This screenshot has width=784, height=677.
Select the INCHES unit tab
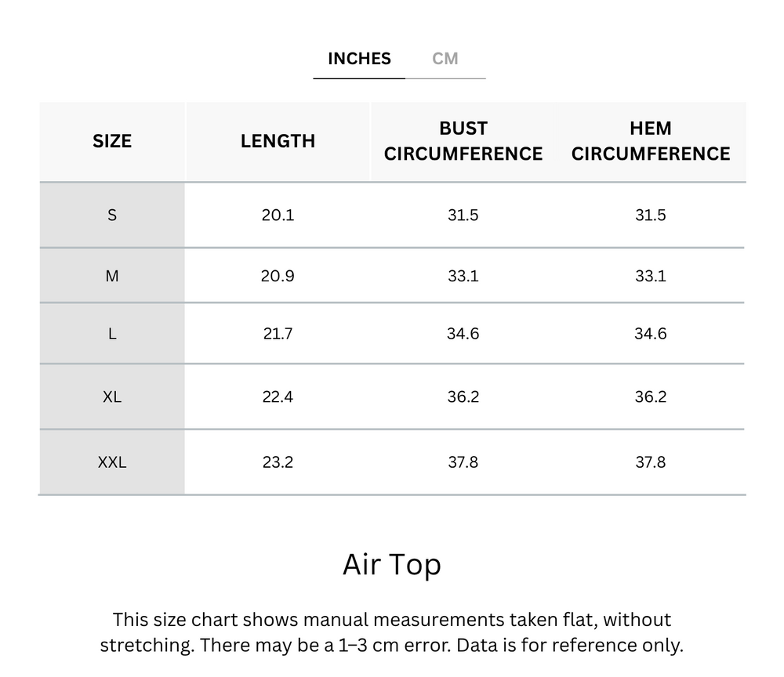pos(359,59)
